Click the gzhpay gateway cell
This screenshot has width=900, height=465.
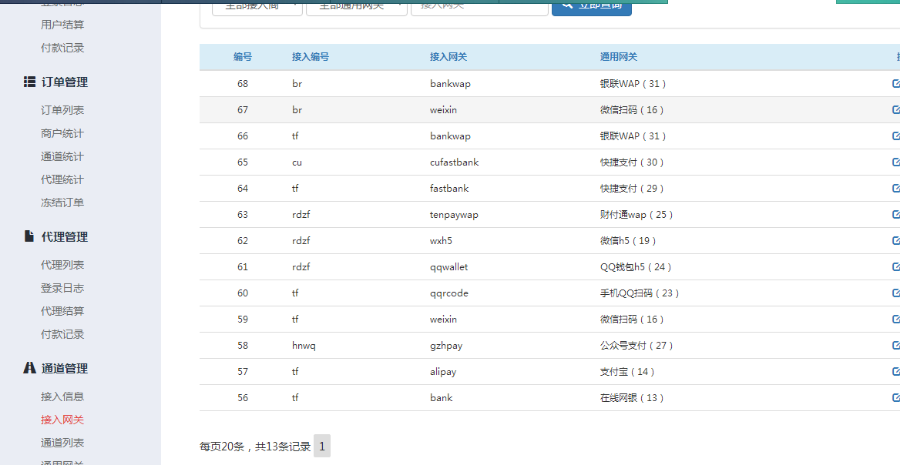[x=446, y=346]
